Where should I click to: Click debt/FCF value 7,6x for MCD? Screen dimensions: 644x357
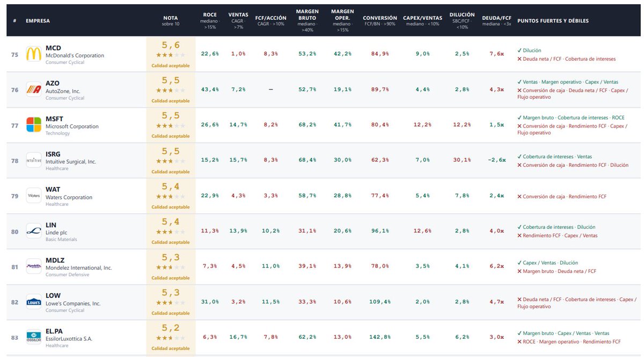496,54
